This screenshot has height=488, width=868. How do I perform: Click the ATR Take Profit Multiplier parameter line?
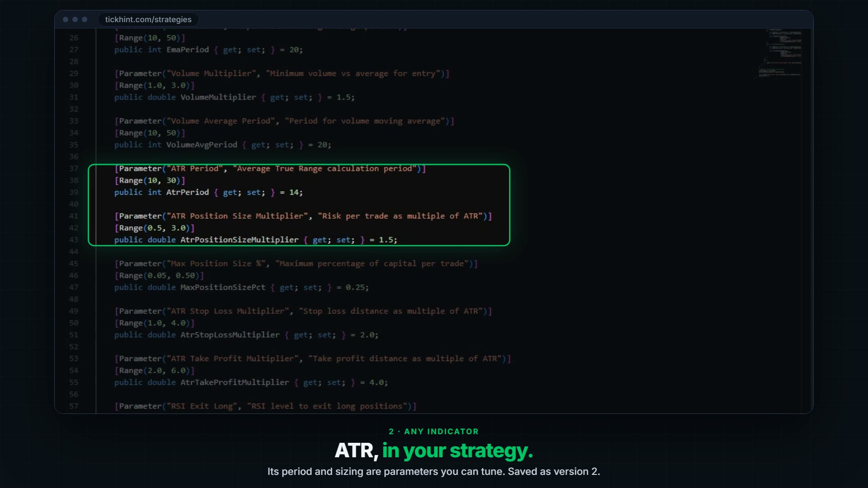click(312, 359)
